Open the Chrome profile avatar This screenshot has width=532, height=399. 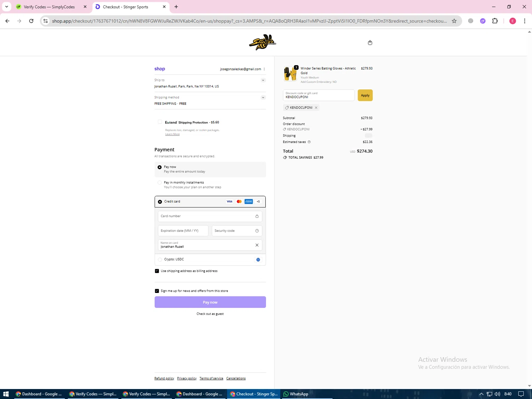point(512,21)
